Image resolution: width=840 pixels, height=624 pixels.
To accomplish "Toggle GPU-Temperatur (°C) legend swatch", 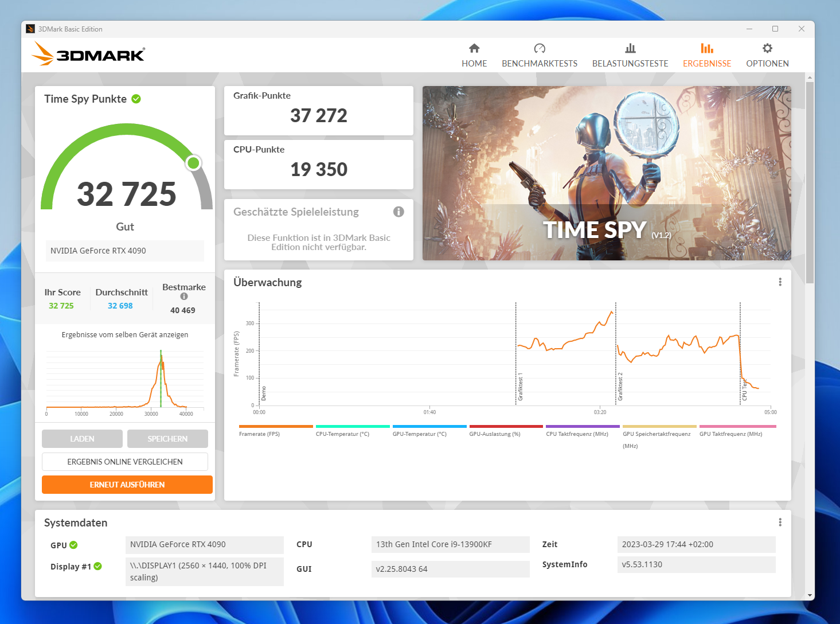I will (429, 427).
